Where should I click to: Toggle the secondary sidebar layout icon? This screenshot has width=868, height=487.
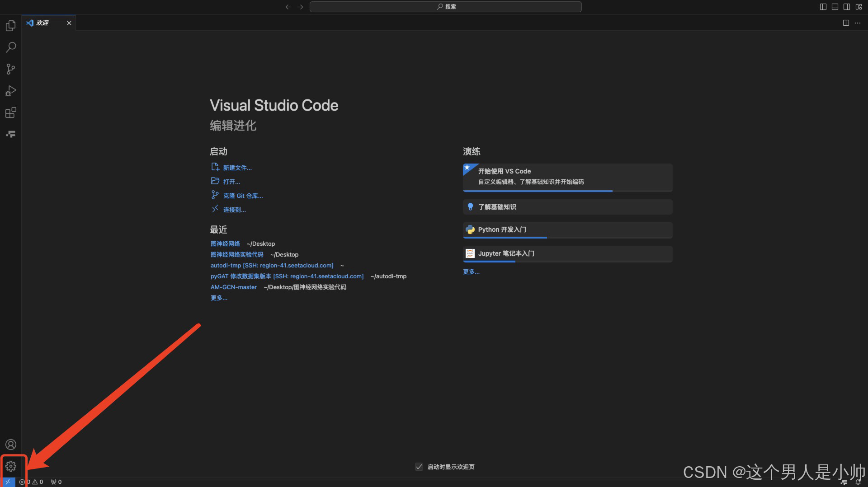pos(847,7)
